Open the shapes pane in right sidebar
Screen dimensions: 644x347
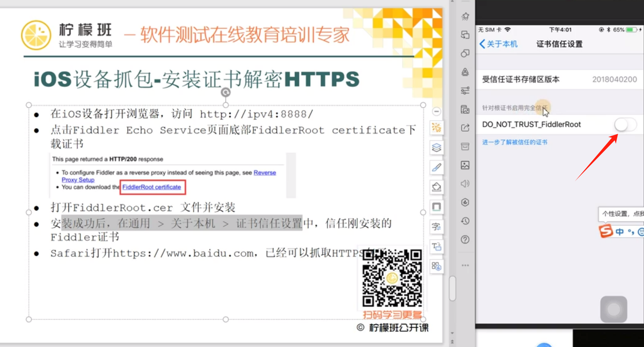pos(465,53)
